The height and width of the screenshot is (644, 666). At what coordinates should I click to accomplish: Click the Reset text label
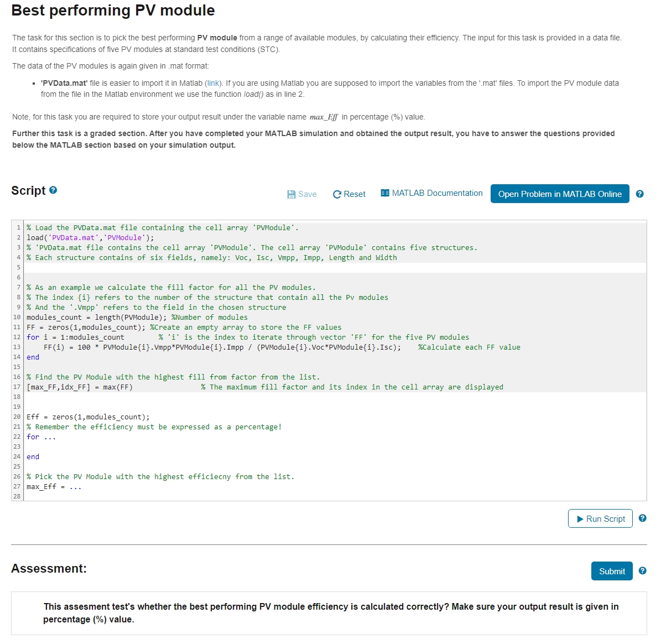(x=355, y=194)
